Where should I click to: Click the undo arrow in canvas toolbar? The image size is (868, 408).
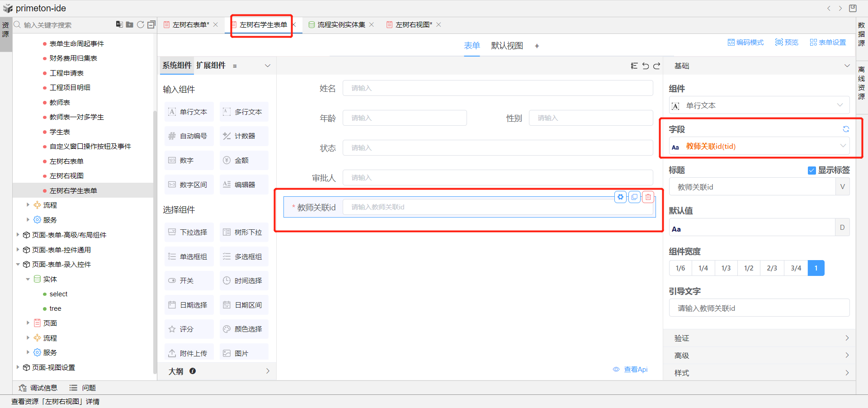(x=646, y=66)
